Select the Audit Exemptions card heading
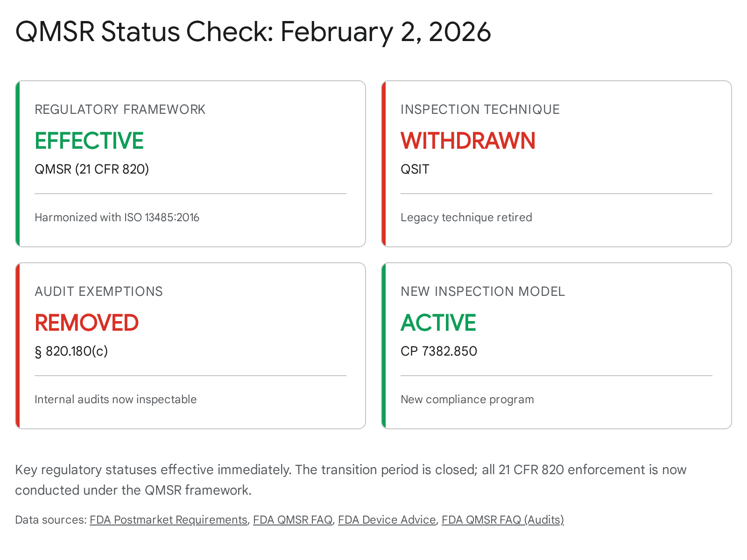The width and height of the screenshot is (747, 560). (x=99, y=292)
